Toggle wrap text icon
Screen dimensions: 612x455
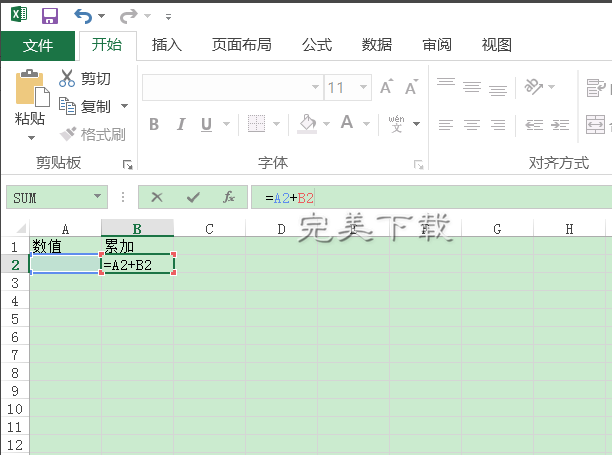pyautogui.click(x=596, y=87)
